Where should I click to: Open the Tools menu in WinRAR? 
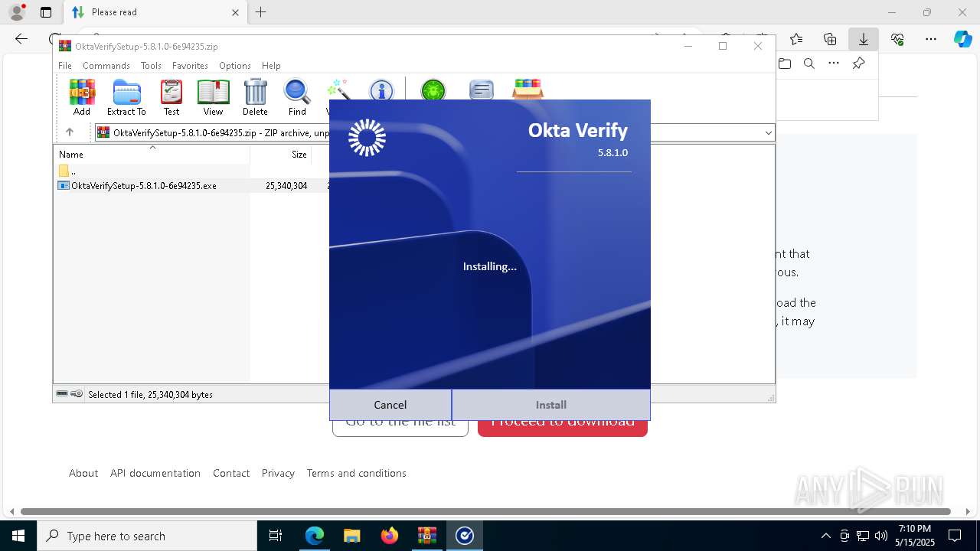click(x=151, y=66)
